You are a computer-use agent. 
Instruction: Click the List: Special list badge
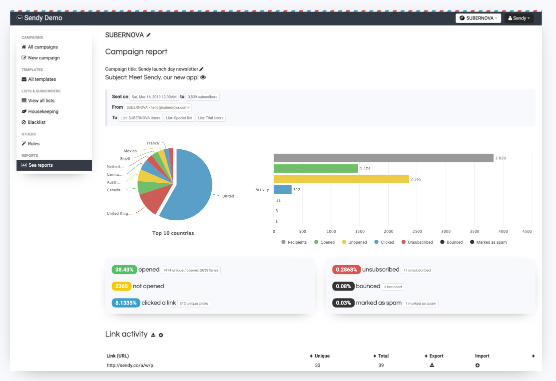point(179,118)
